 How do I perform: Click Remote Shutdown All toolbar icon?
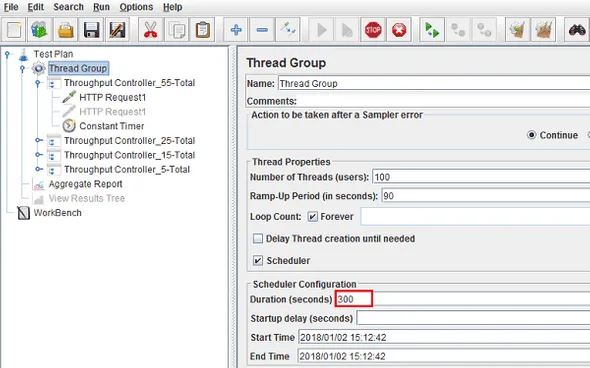click(484, 30)
